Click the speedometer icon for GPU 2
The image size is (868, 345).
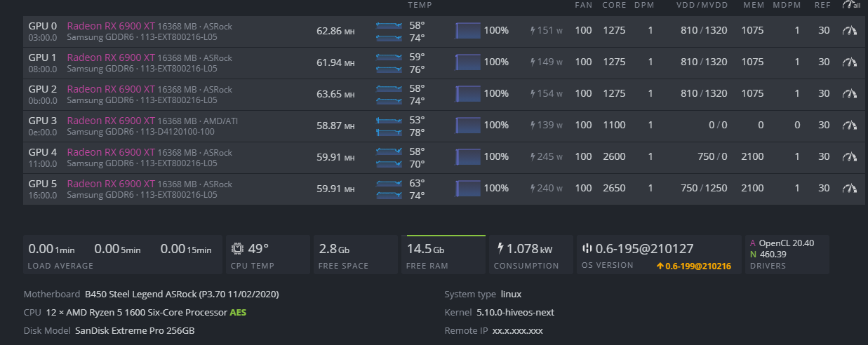[x=850, y=94]
